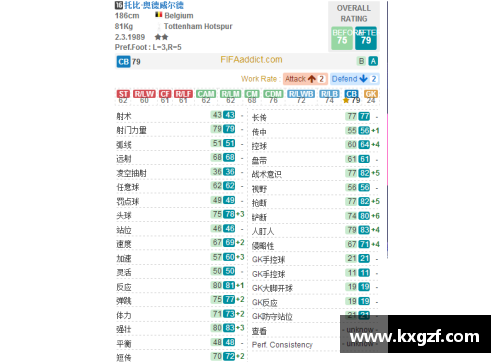Click the 弹跳 stat row label
The image size is (500, 362).
pyautogui.click(x=124, y=301)
